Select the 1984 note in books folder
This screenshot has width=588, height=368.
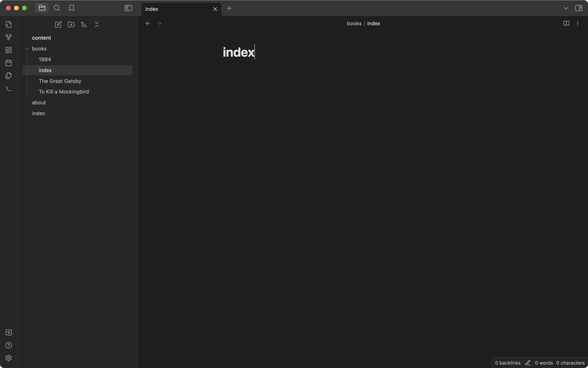[x=45, y=59]
